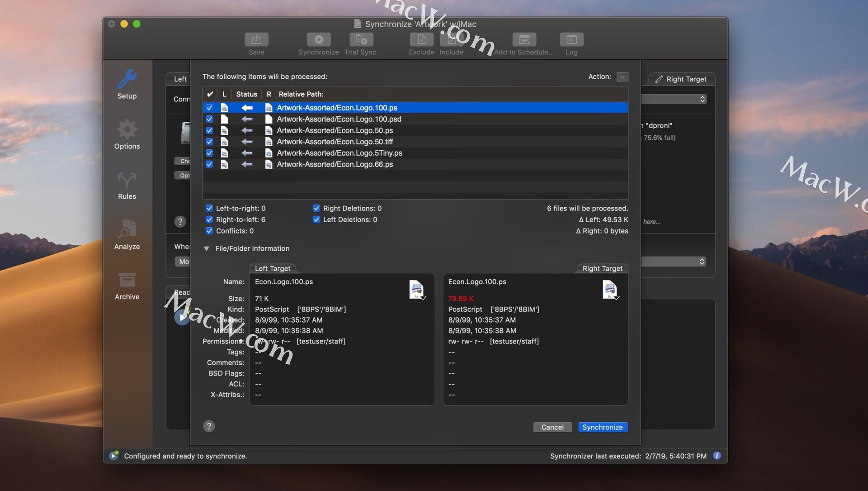This screenshot has width=868, height=491.
Task: Open the Analyze sidebar section
Action: 127,235
